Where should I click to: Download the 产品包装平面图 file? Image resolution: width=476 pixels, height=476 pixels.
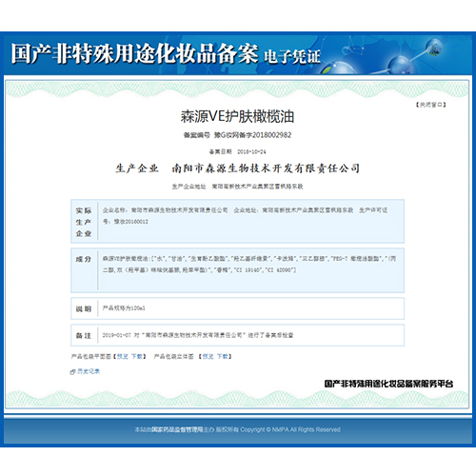click(x=137, y=357)
